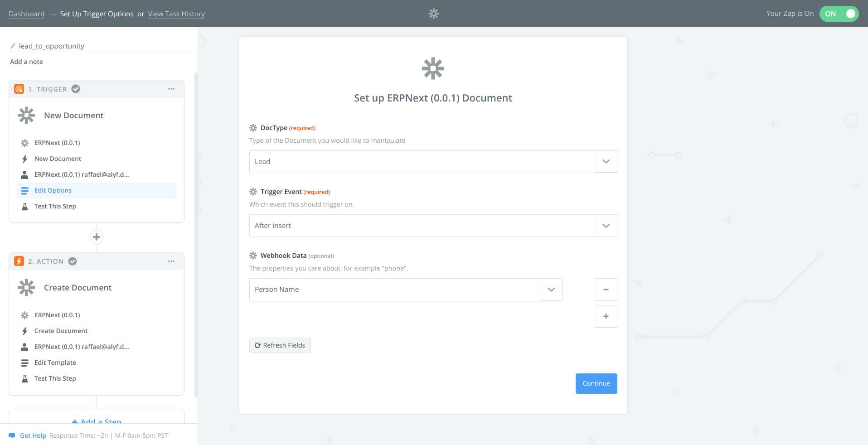868x445 pixels.
Task: Add another Webhook Data field with plus button
Action: tap(606, 316)
